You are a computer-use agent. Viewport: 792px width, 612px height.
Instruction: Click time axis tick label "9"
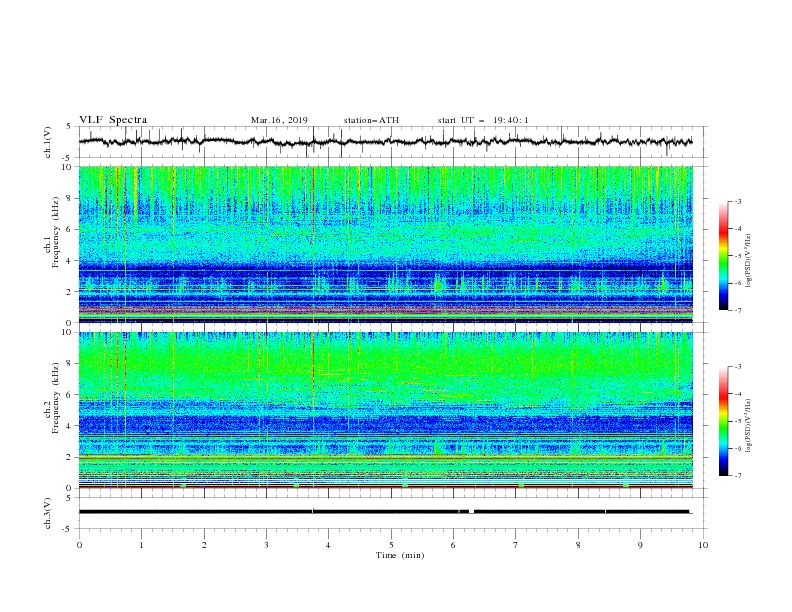coord(640,545)
